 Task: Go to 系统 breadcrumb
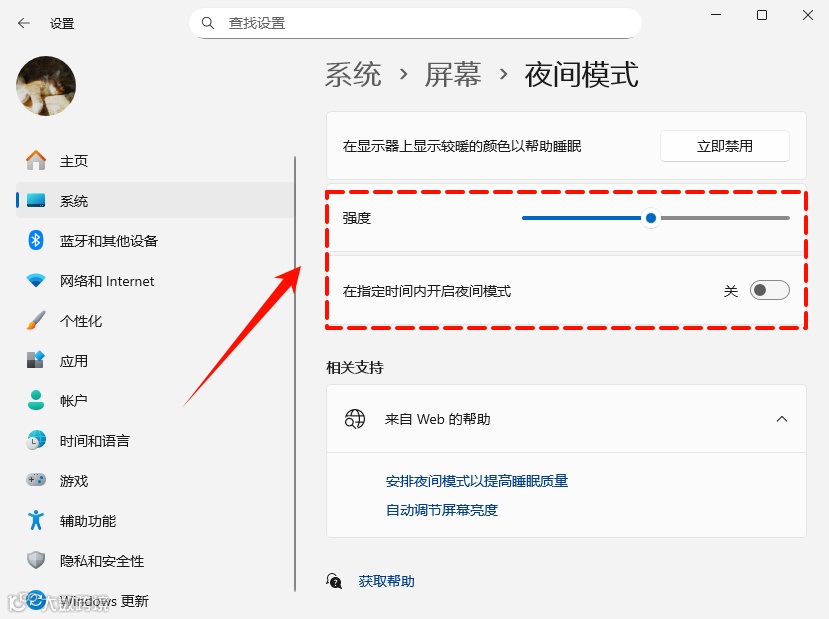click(x=353, y=75)
